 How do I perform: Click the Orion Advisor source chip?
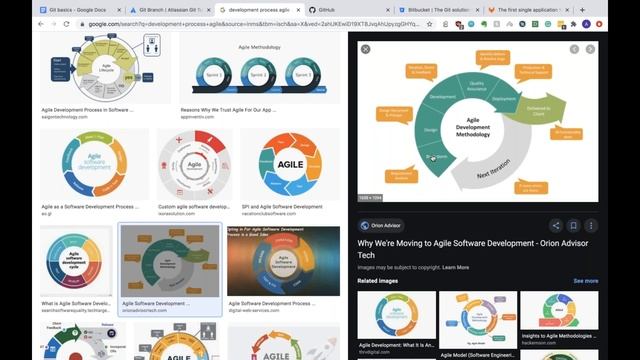coord(381,225)
